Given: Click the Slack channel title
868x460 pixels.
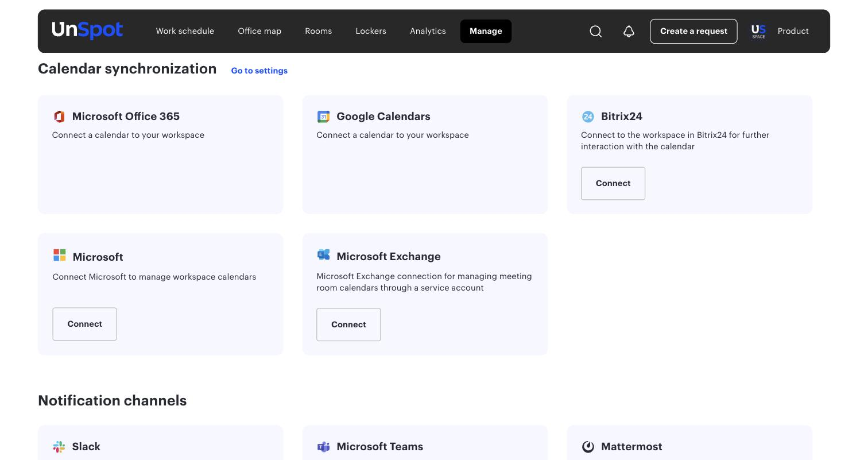Looking at the screenshot, I should [86, 447].
